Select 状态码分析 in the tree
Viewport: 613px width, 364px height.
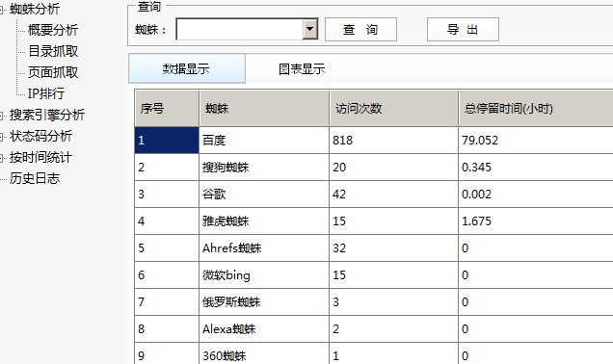coord(40,136)
